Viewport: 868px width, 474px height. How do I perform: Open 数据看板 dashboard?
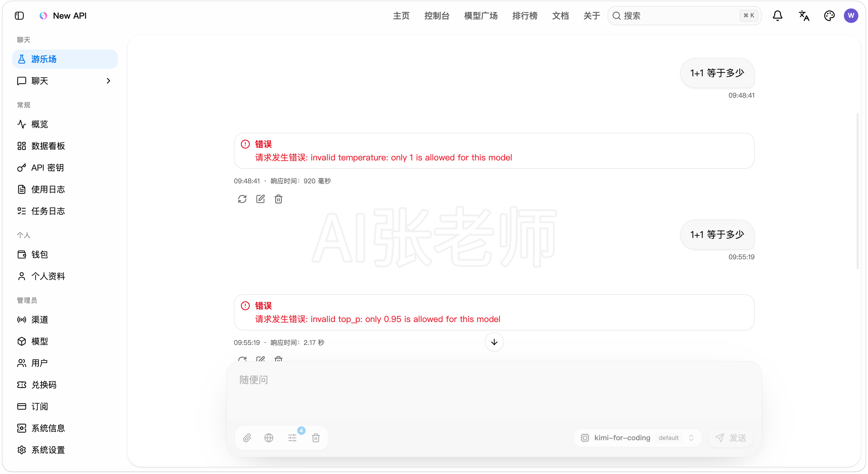65,146
